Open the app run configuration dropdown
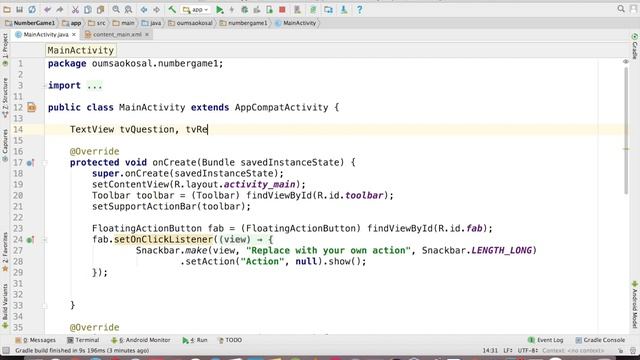 pyautogui.click(x=196, y=9)
